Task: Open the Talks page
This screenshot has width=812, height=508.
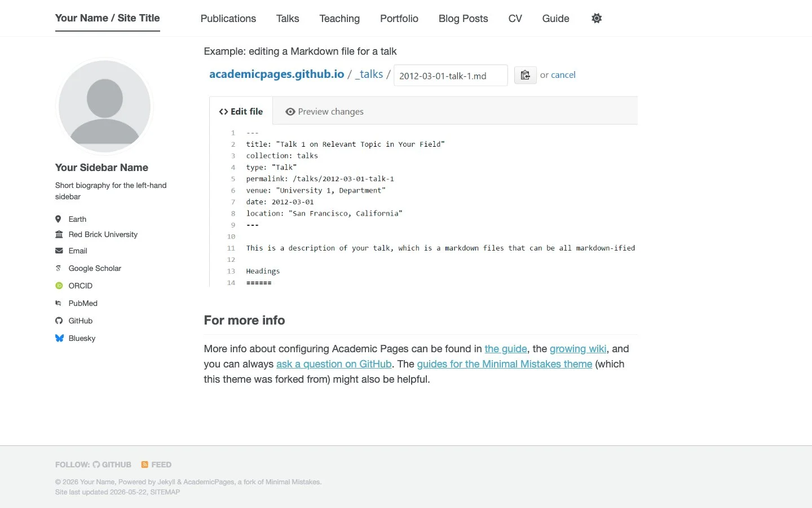Action: click(288, 19)
